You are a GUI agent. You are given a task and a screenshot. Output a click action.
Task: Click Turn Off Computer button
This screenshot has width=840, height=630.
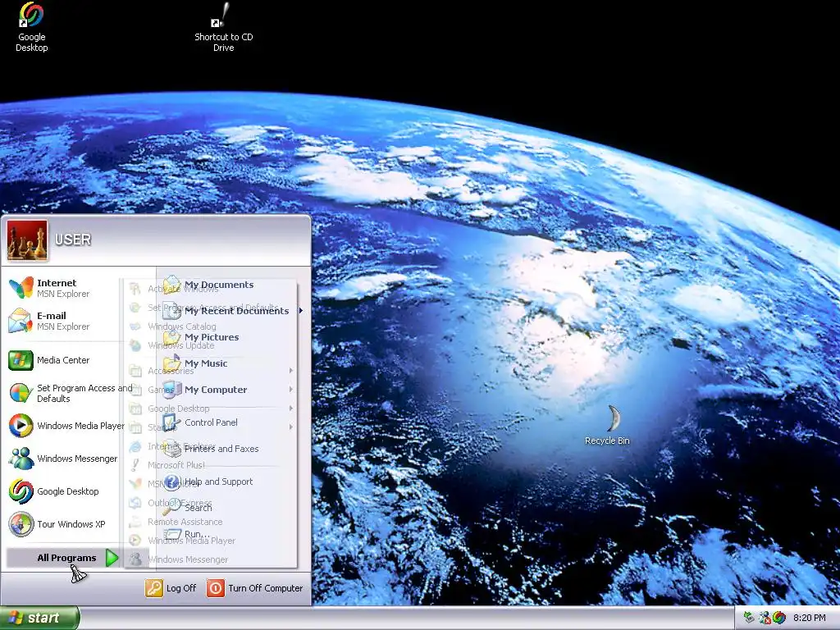[x=255, y=588]
